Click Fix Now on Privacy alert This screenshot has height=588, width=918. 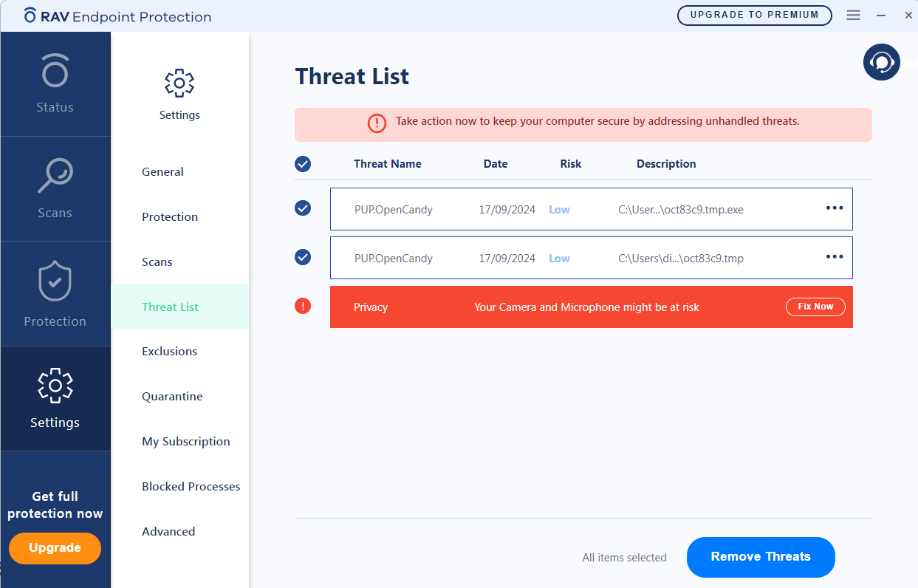(x=815, y=307)
